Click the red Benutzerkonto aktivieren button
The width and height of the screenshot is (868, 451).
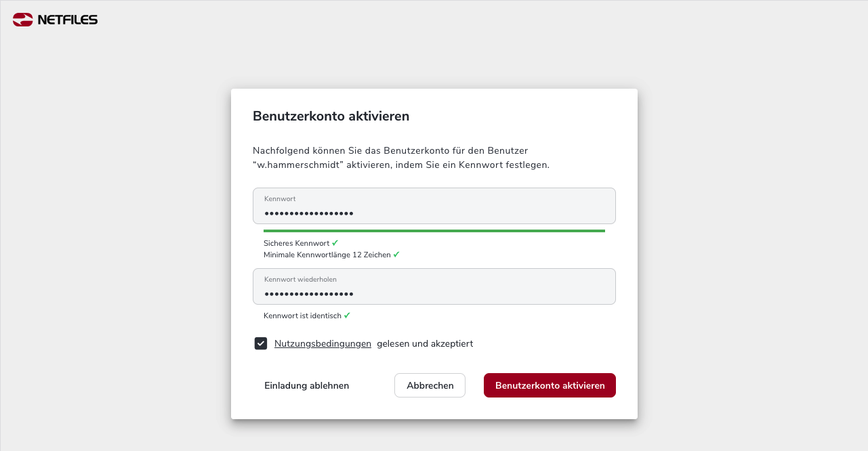pos(550,385)
